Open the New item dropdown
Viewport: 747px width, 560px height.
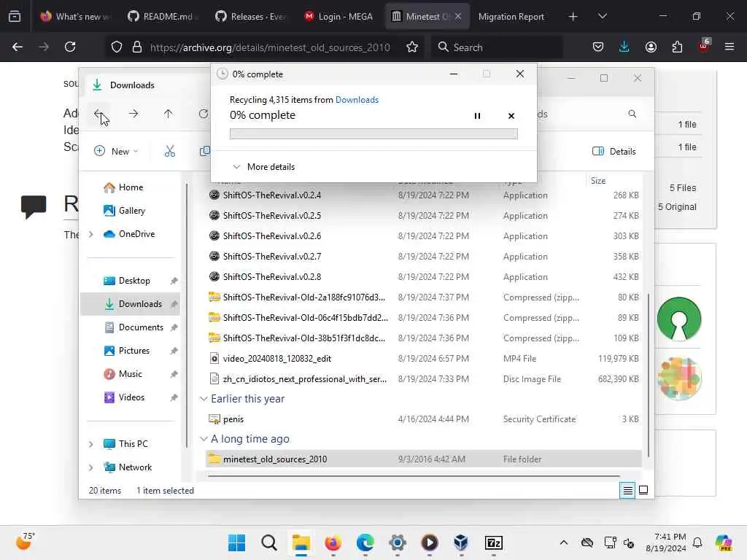[x=116, y=151]
